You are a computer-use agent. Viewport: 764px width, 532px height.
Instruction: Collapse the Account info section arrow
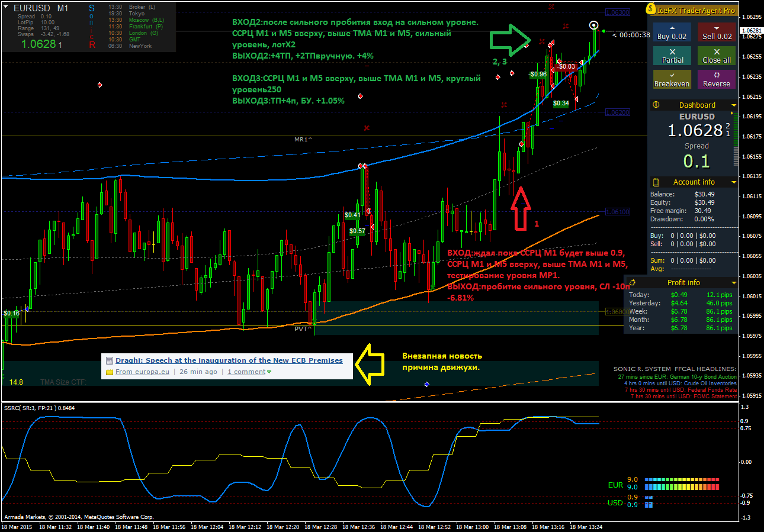tap(734, 182)
